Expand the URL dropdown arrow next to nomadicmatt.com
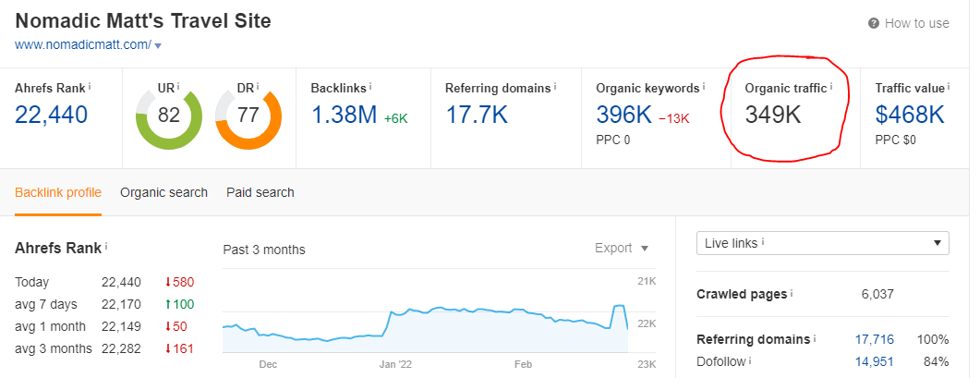 click(158, 45)
